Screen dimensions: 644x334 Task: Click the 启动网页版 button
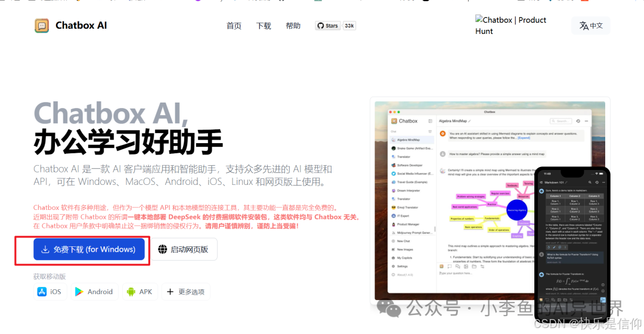point(184,249)
